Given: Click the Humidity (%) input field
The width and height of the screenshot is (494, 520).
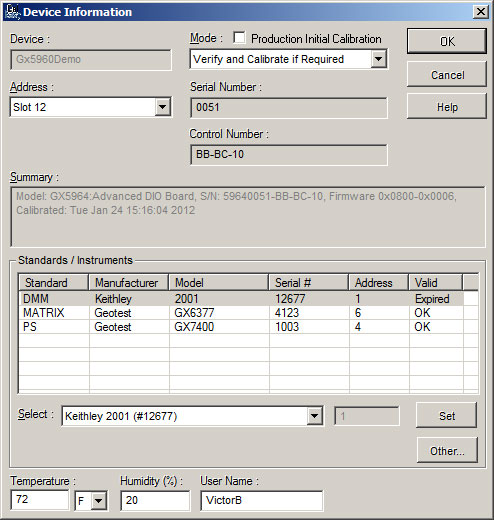Looking at the screenshot, I should [x=155, y=501].
